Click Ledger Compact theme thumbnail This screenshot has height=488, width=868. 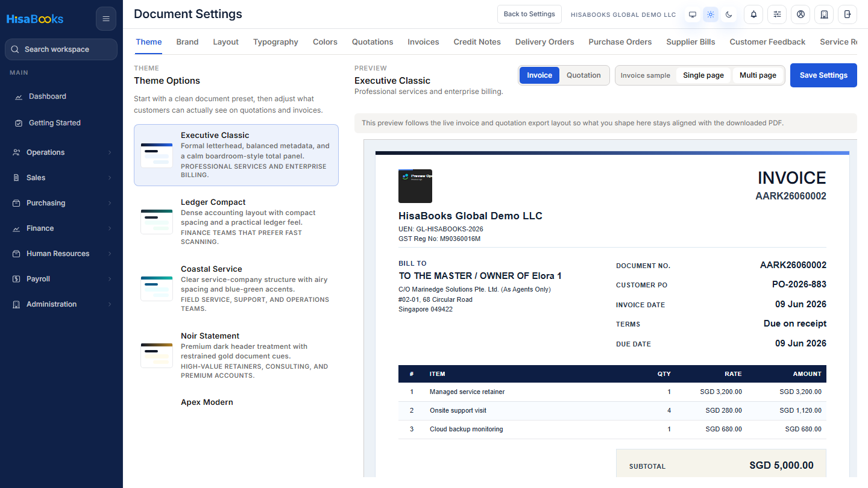pos(157,222)
